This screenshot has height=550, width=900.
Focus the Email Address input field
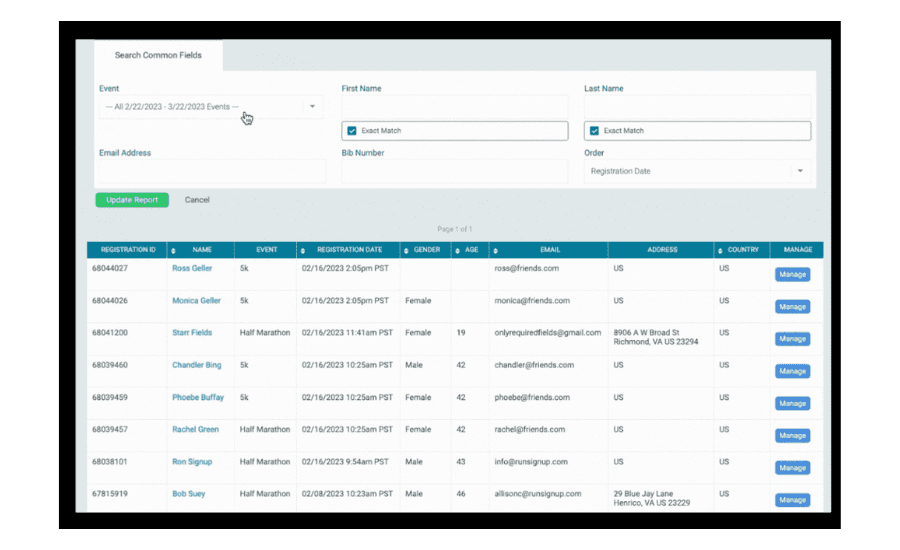pos(212,171)
